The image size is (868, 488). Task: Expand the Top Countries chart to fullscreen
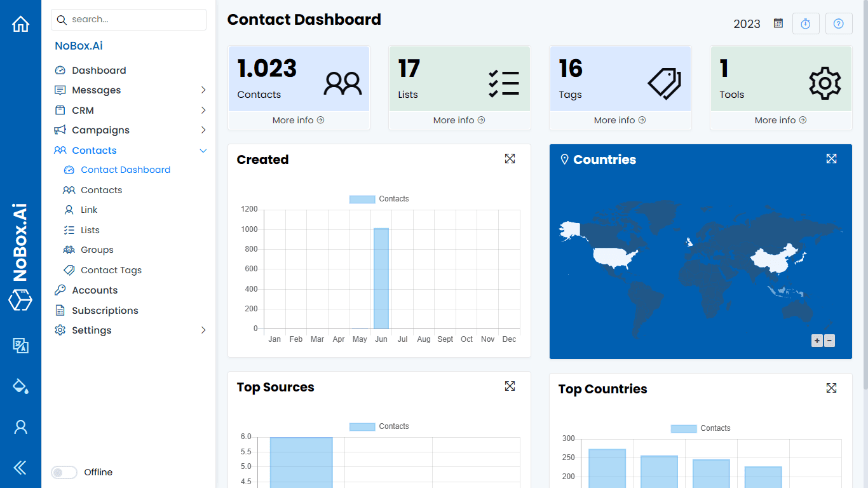[x=832, y=388]
